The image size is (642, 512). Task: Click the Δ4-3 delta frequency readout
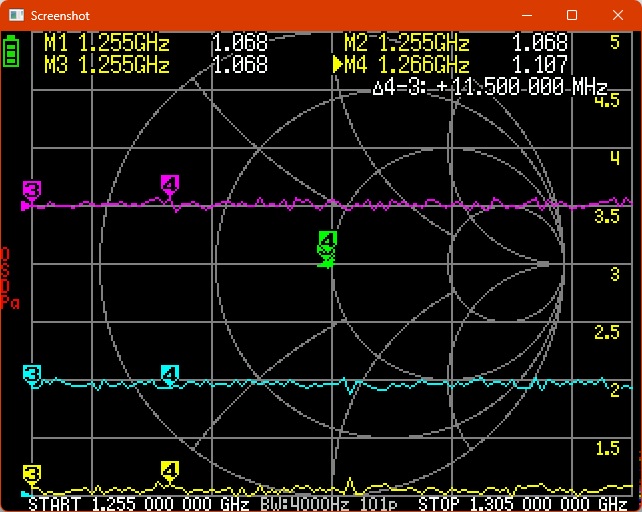(x=489, y=87)
